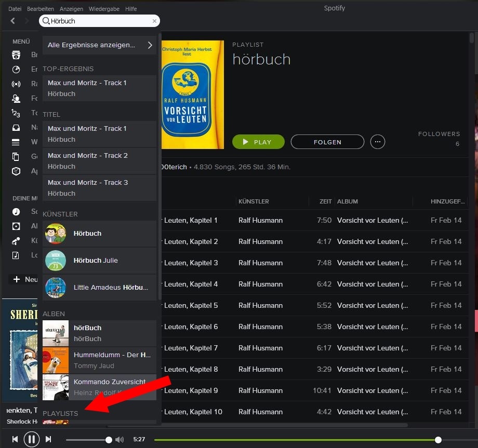Open the playlist's more options (...) menu
The image size is (478, 448).
coord(378,142)
